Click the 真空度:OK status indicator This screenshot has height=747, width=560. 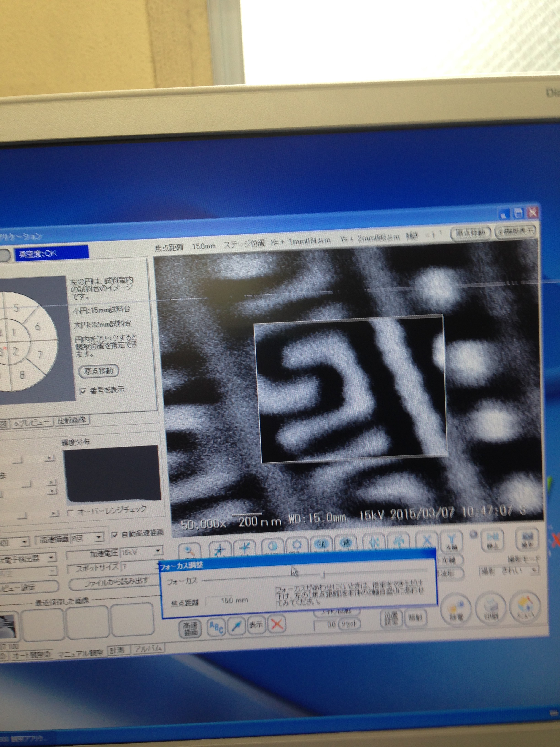[x=51, y=254]
